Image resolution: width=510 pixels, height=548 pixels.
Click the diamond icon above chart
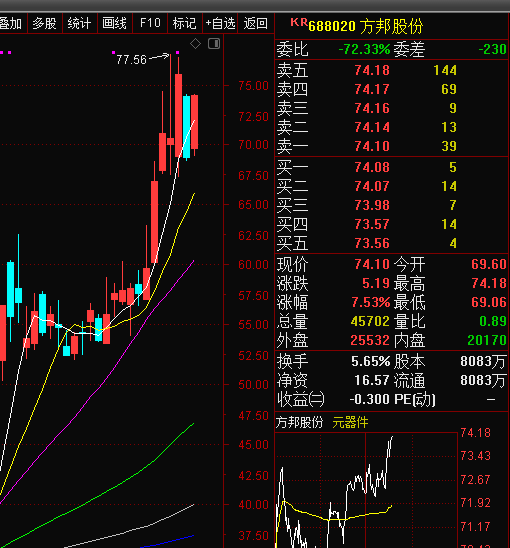(x=195, y=44)
